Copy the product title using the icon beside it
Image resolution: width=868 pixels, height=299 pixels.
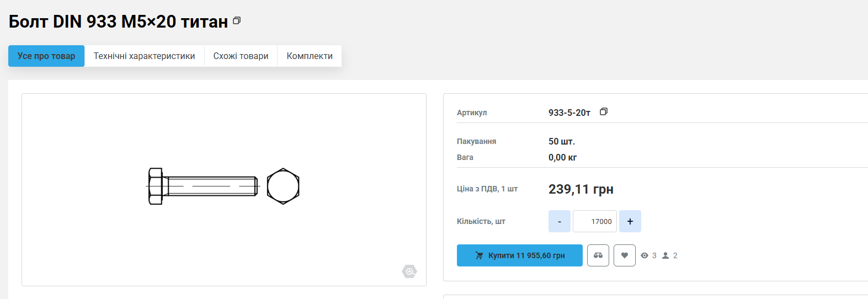(x=237, y=20)
